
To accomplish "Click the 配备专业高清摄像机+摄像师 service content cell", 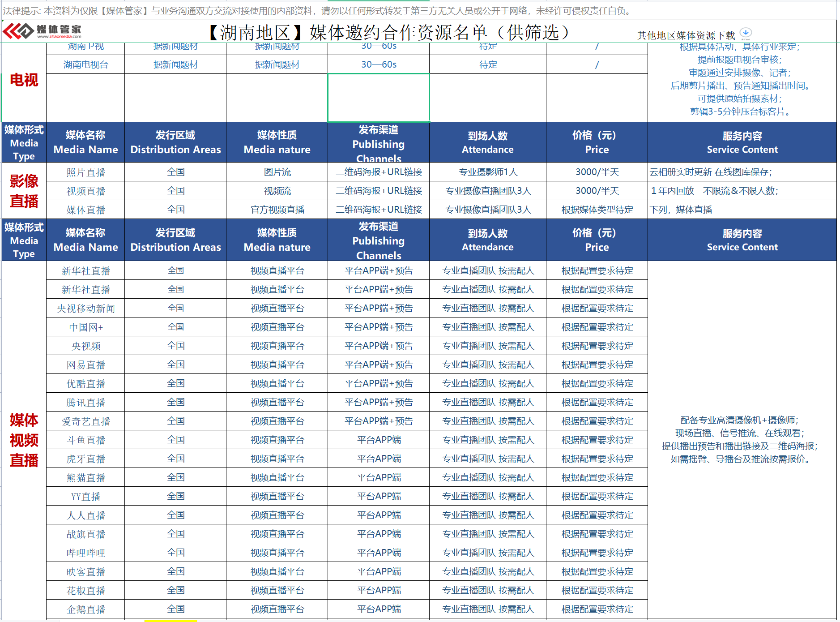I will [742, 440].
